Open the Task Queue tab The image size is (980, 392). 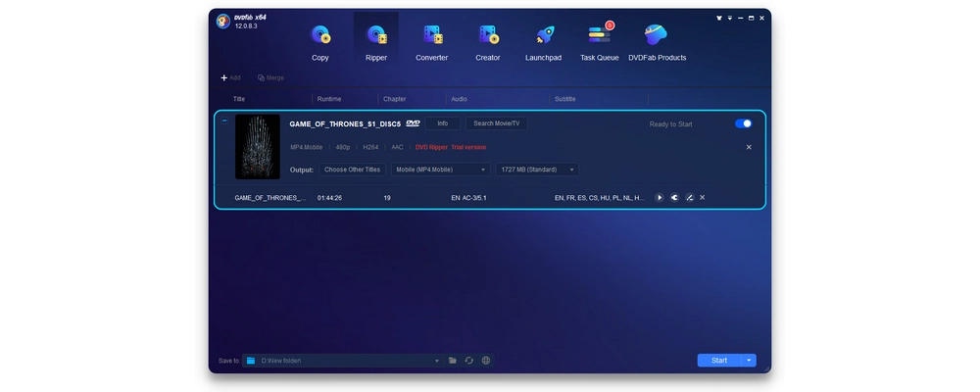(x=600, y=42)
